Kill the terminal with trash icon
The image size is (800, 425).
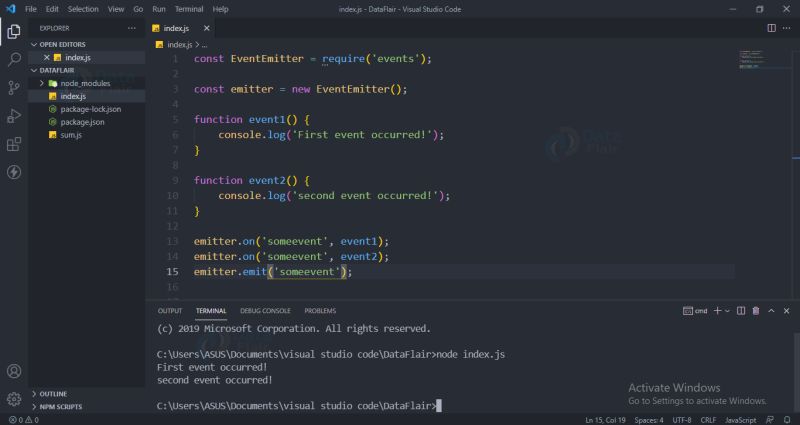click(x=756, y=310)
